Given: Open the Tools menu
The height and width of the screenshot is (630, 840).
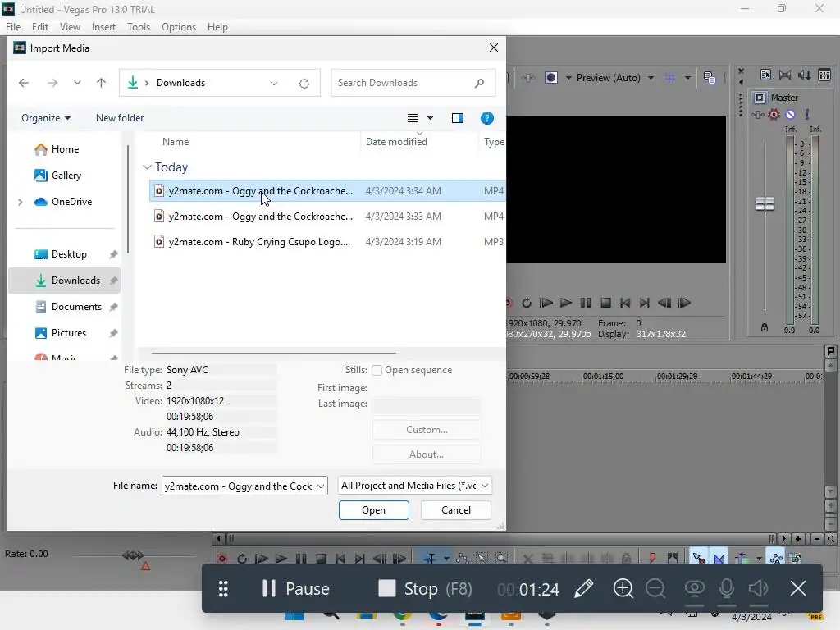Looking at the screenshot, I should [138, 27].
